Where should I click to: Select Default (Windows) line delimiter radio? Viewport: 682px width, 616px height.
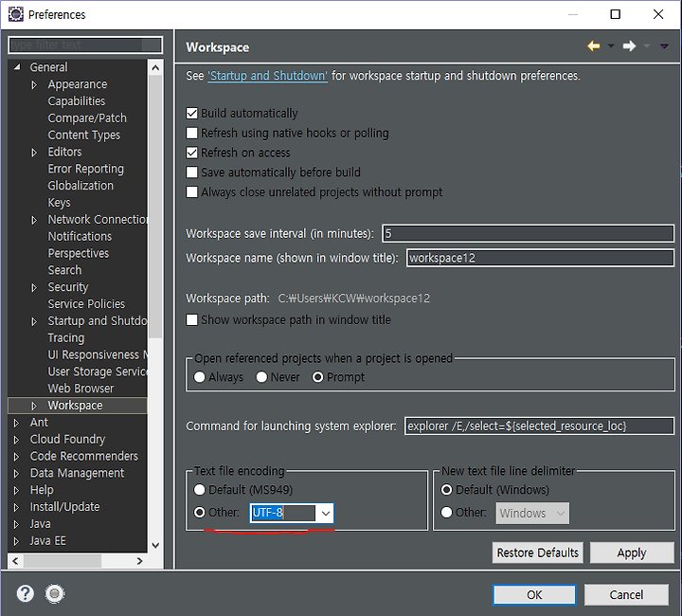(x=447, y=490)
